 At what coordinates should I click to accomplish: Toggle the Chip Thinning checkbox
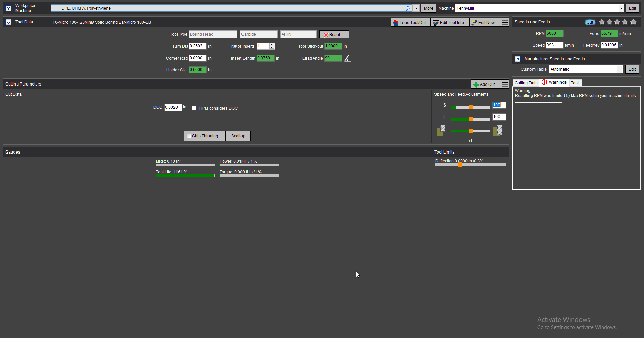click(x=189, y=136)
